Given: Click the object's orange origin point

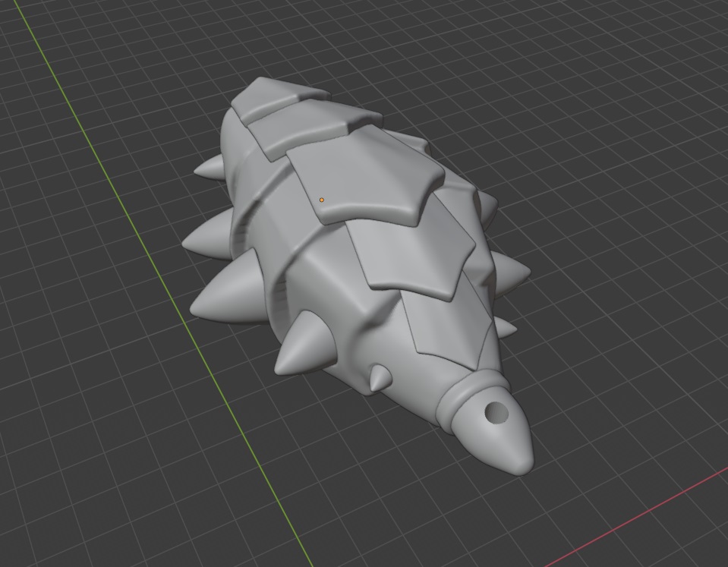Looking at the screenshot, I should (x=321, y=198).
